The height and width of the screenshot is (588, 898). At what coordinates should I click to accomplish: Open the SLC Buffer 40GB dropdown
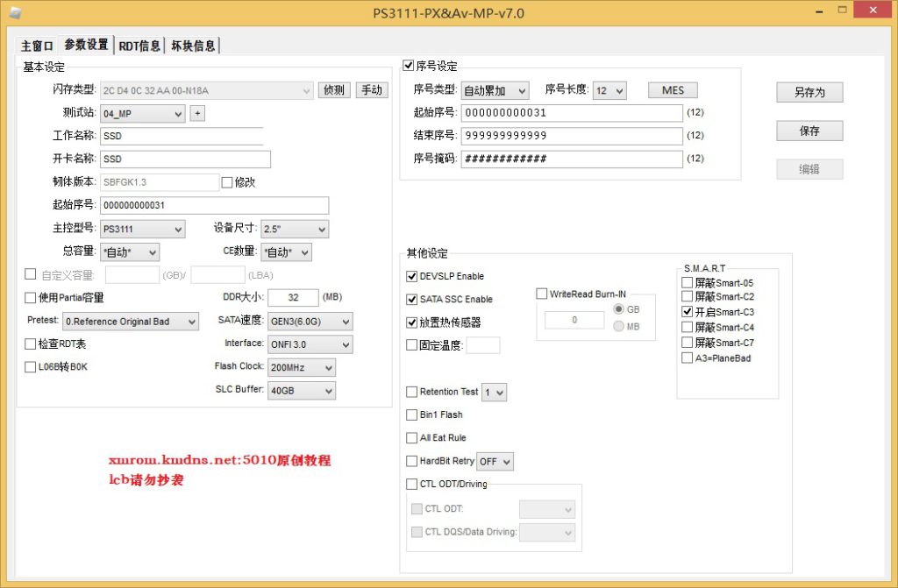tap(301, 391)
